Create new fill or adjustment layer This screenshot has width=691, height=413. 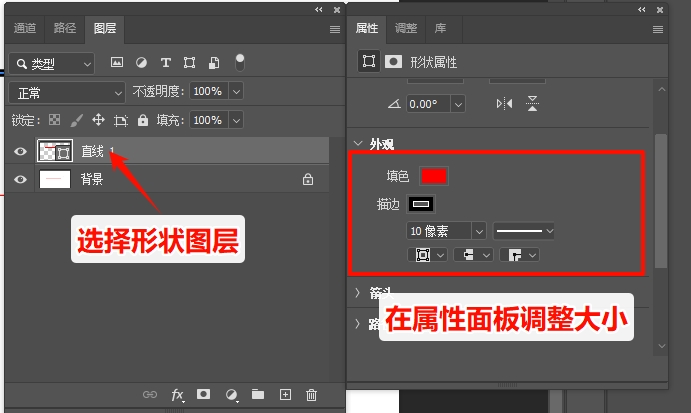[231, 395]
